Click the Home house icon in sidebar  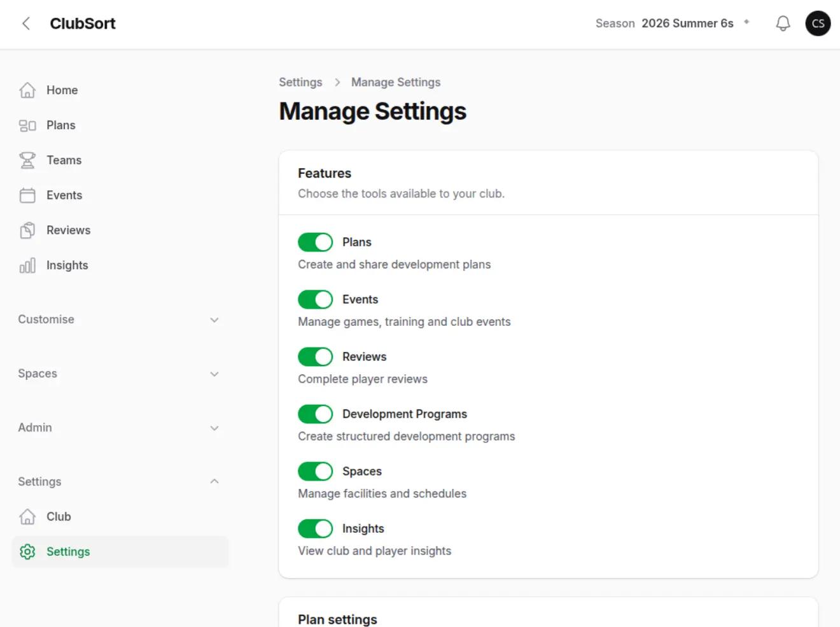point(27,90)
